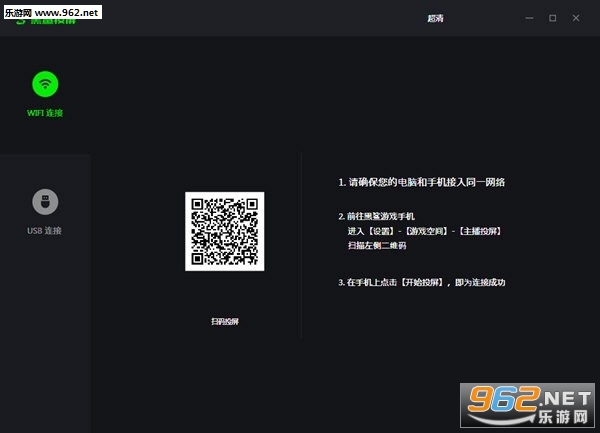600x433 pixels.
Task: Minimize the screen casting window
Action: pyautogui.click(x=529, y=18)
